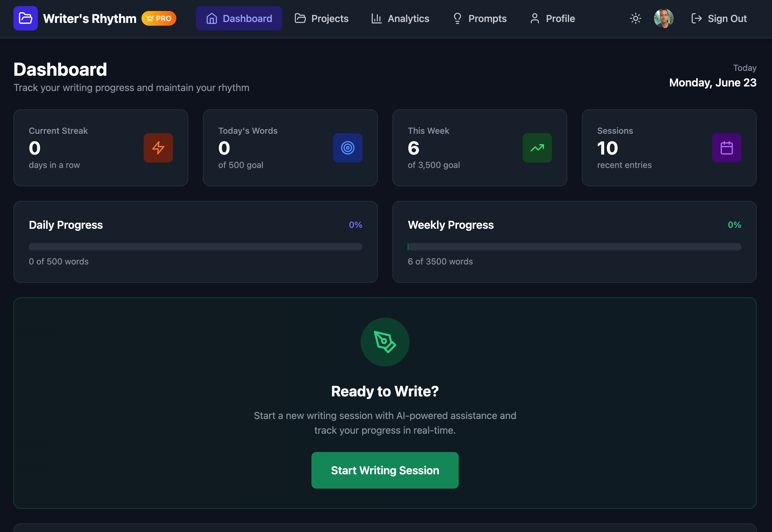Viewport: 772px width, 532px height.
Task: Click the Weekly Progress bar
Action: (x=574, y=247)
